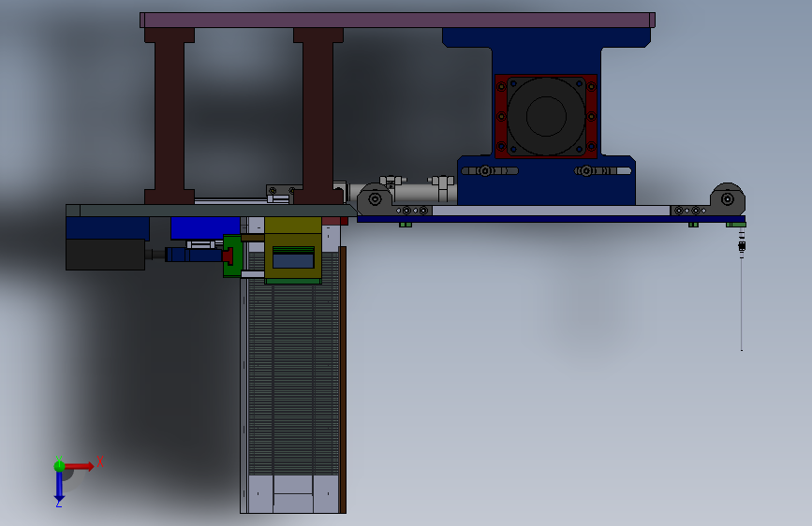This screenshot has height=526, width=812.
Task: Select the thin vertical needle at far right
Action: click(742, 304)
